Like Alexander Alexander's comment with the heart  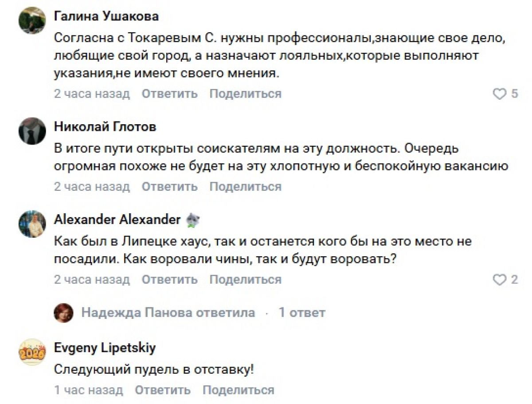(x=500, y=280)
